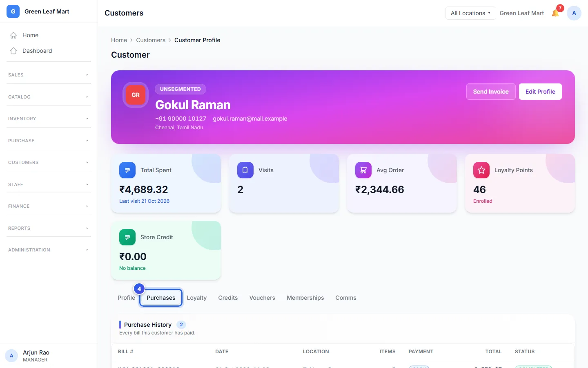The image size is (588, 368).
Task: Open the user avatar menu in header
Action: [574, 13]
